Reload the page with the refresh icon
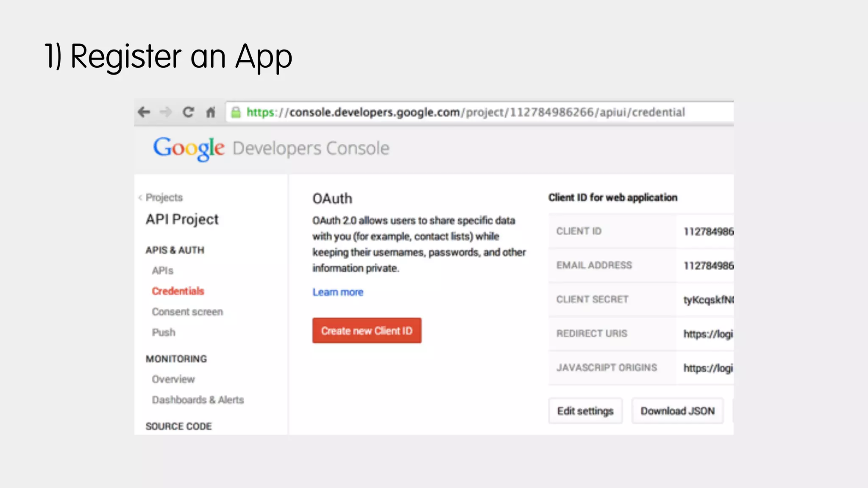 [188, 112]
